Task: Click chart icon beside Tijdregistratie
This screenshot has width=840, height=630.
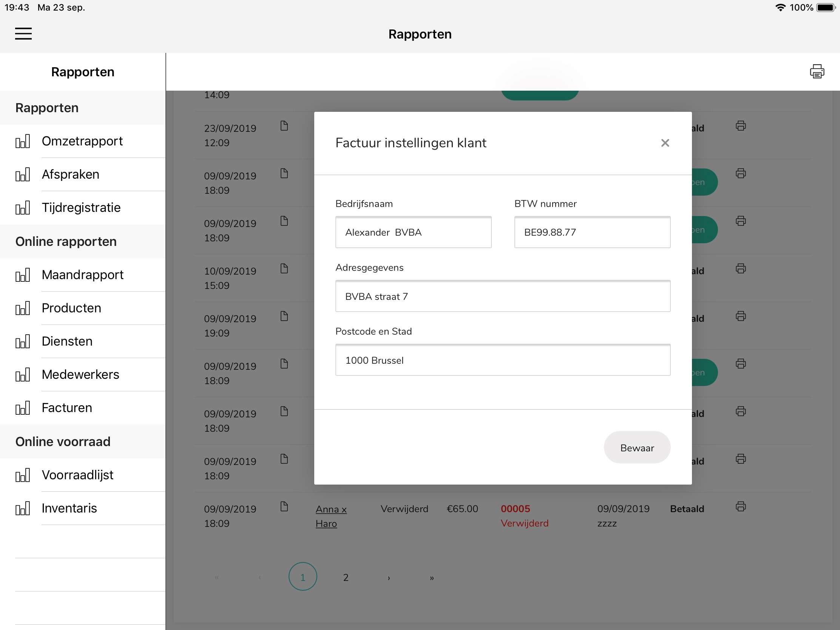Action: [x=22, y=208]
